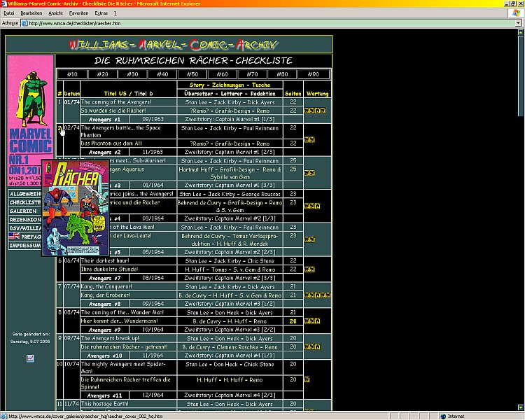Click issue number 8 cover link

pyautogui.click(x=59, y=312)
